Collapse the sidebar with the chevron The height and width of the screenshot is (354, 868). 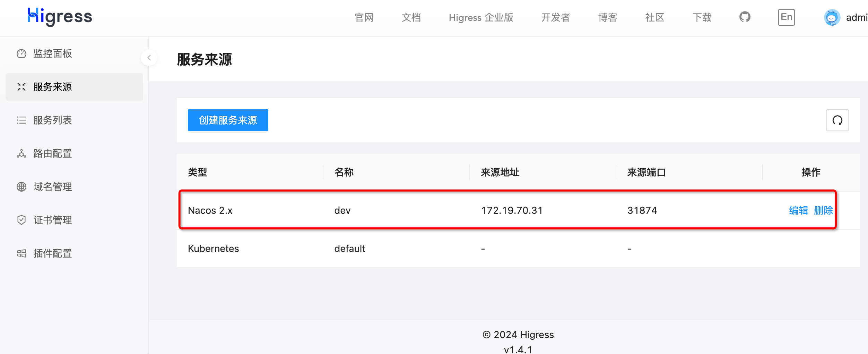149,58
